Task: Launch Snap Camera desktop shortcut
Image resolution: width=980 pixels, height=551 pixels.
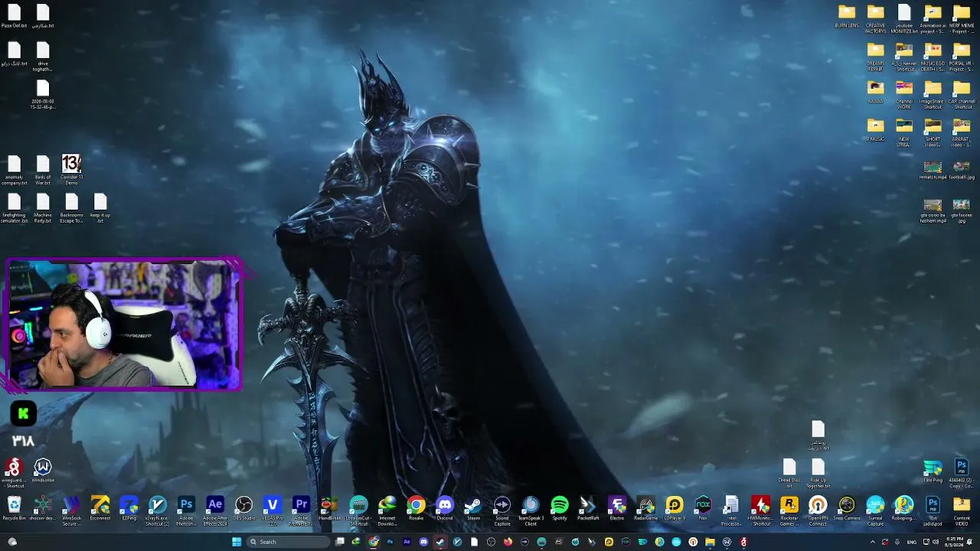Action: click(847, 508)
